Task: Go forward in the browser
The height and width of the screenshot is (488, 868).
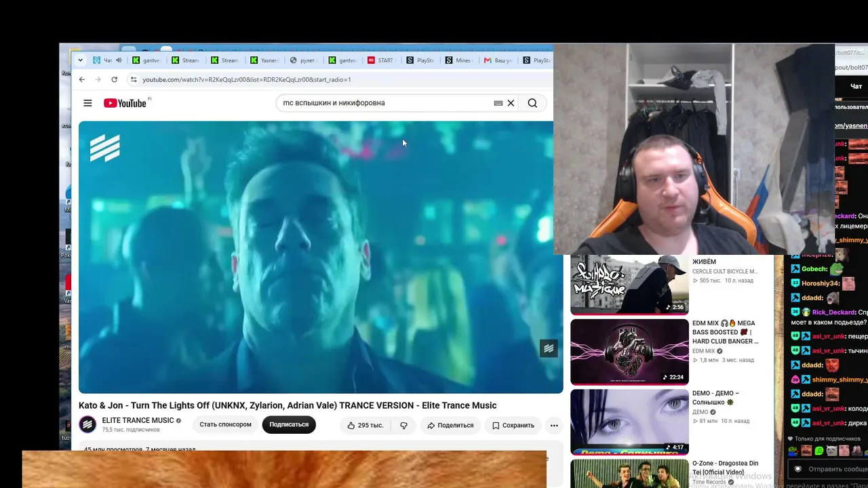Action: (98, 79)
